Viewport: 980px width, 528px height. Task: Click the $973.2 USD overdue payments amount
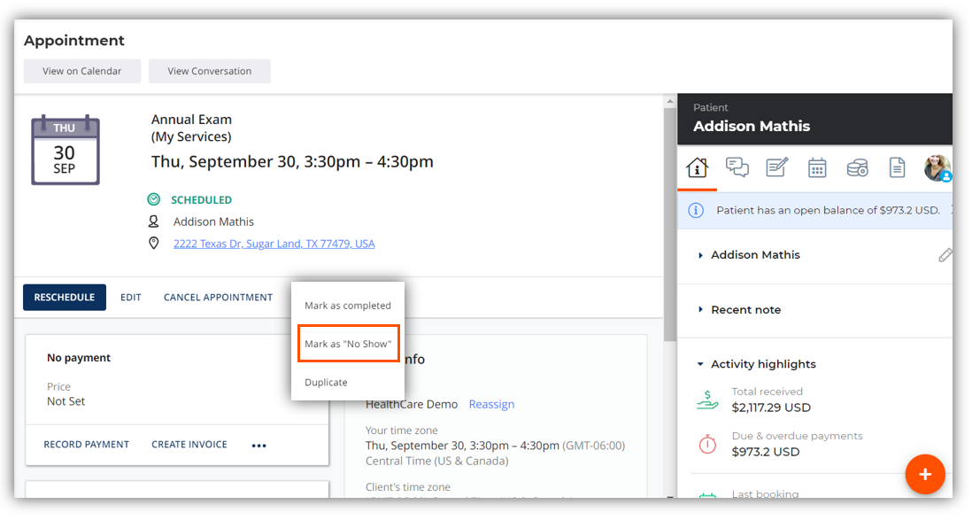coord(765,452)
